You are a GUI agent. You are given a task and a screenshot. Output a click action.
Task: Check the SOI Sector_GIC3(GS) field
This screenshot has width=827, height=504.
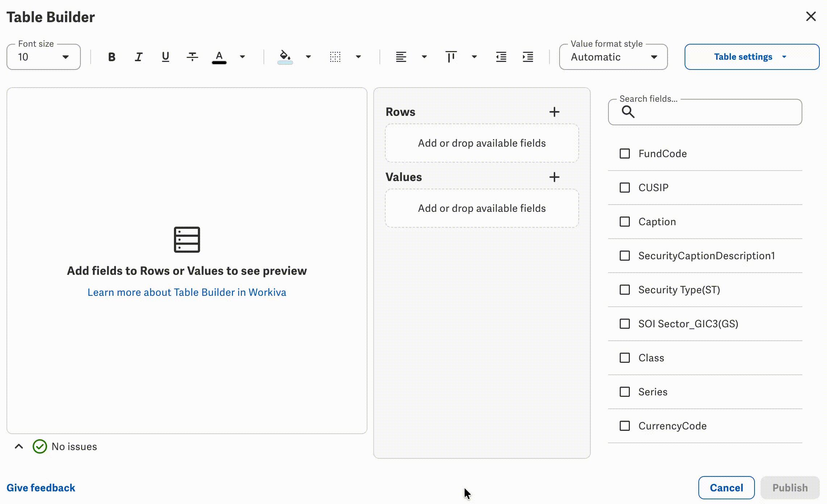625,324
